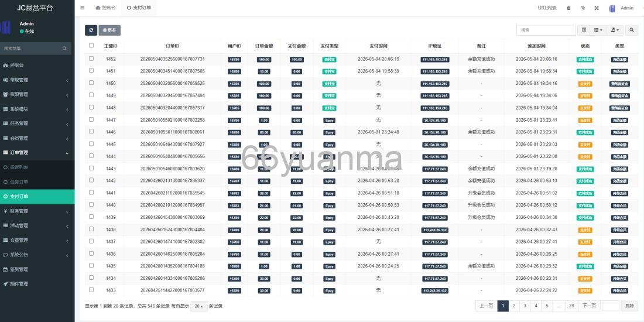The height and width of the screenshot is (322, 644).
Task: Sort by 主键ID column header
Action: (111, 46)
